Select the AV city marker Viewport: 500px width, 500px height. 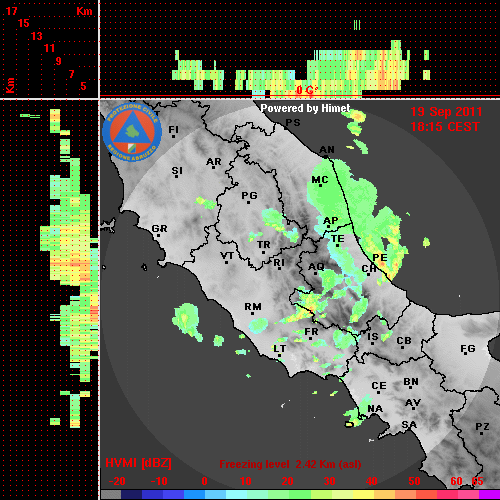(414, 409)
